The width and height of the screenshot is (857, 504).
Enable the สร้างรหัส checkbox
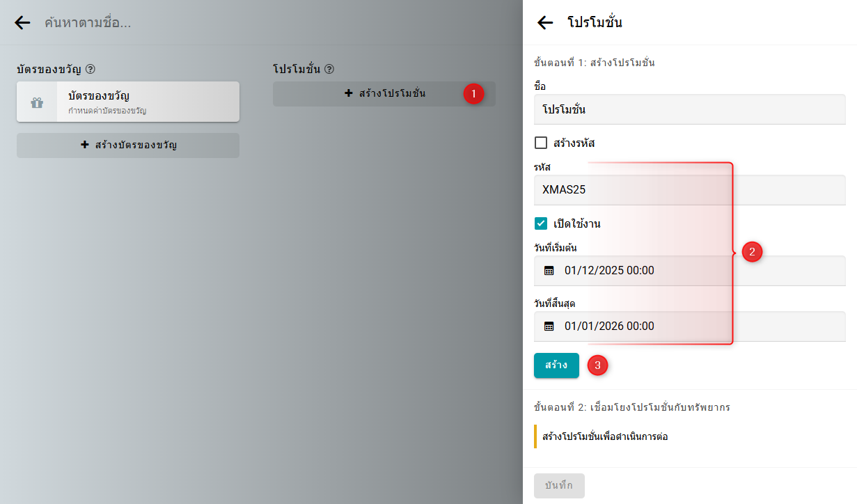(541, 143)
